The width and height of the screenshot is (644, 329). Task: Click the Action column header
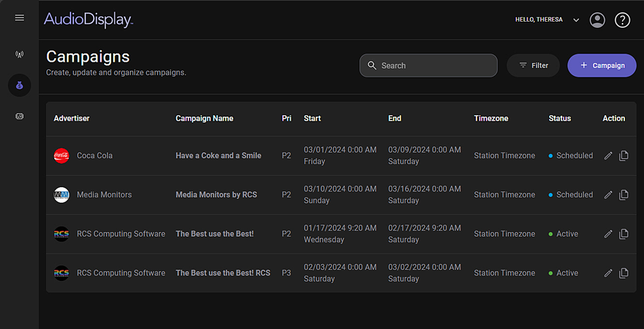point(614,118)
